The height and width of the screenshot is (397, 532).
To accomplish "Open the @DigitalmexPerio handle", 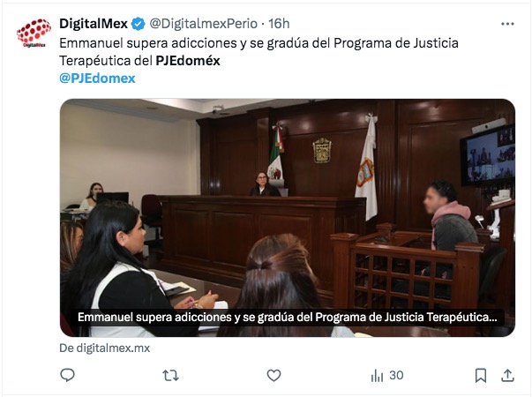I will (x=203, y=24).
